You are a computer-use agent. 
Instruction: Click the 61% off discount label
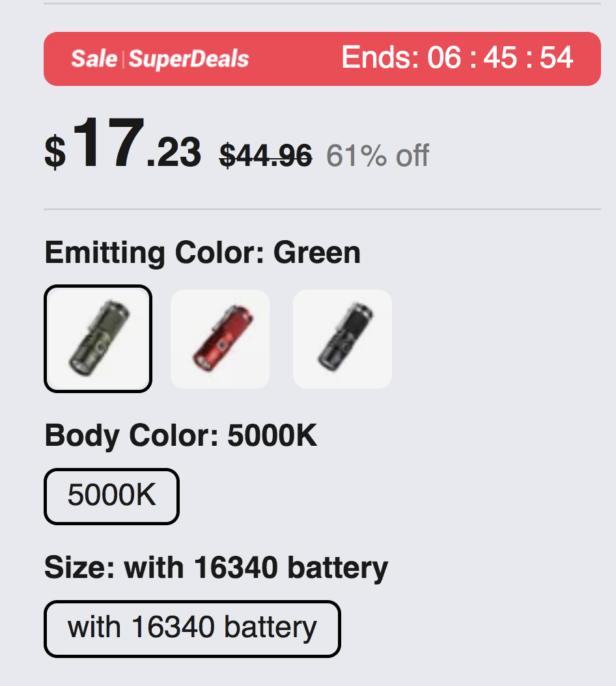[x=378, y=156]
